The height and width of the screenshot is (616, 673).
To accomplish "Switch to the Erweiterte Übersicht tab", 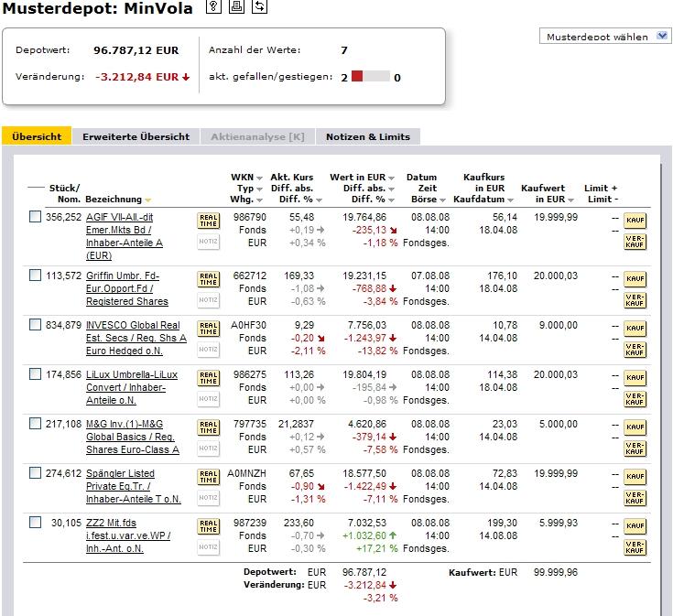I will [136, 136].
